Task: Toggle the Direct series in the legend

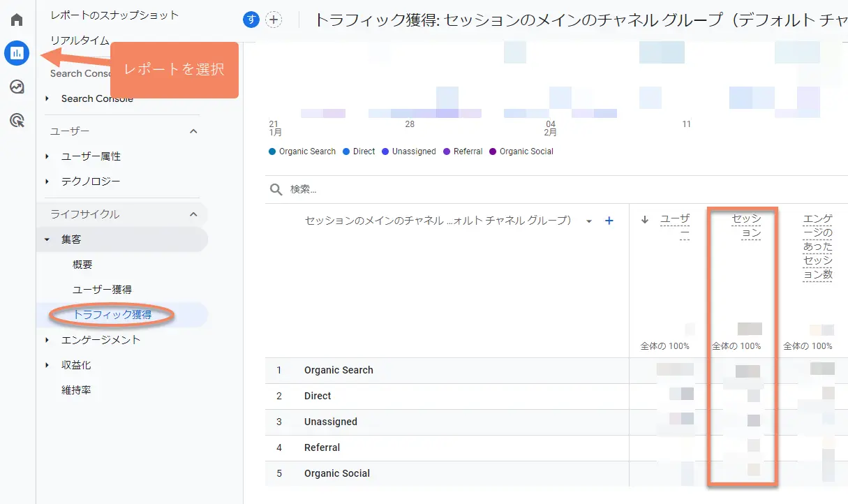Action: coord(358,151)
